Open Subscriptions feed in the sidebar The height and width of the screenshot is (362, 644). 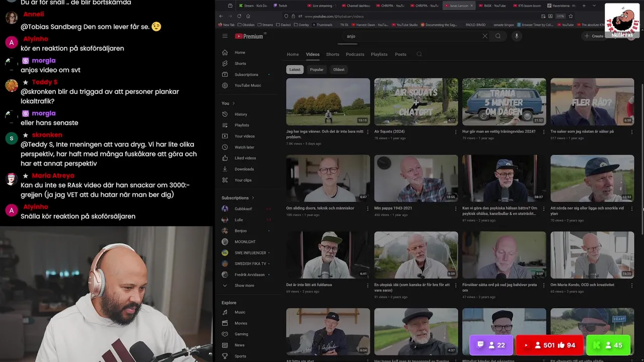tap(246, 74)
